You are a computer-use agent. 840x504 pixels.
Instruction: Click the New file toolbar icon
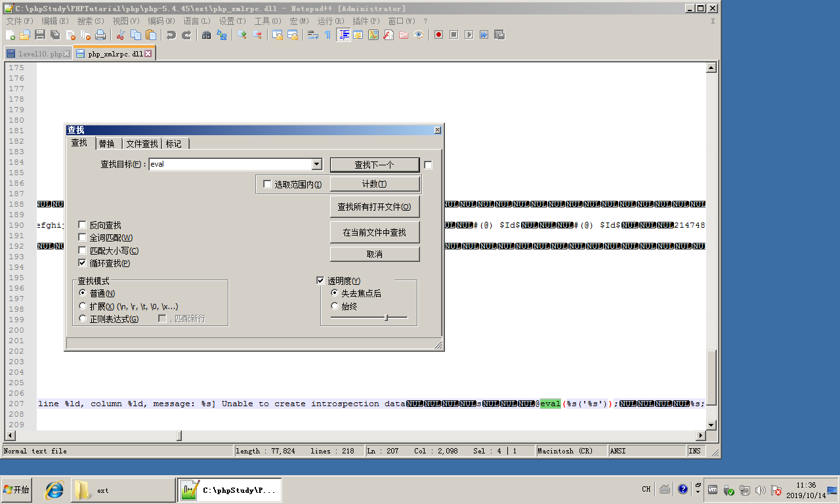tap(10, 35)
